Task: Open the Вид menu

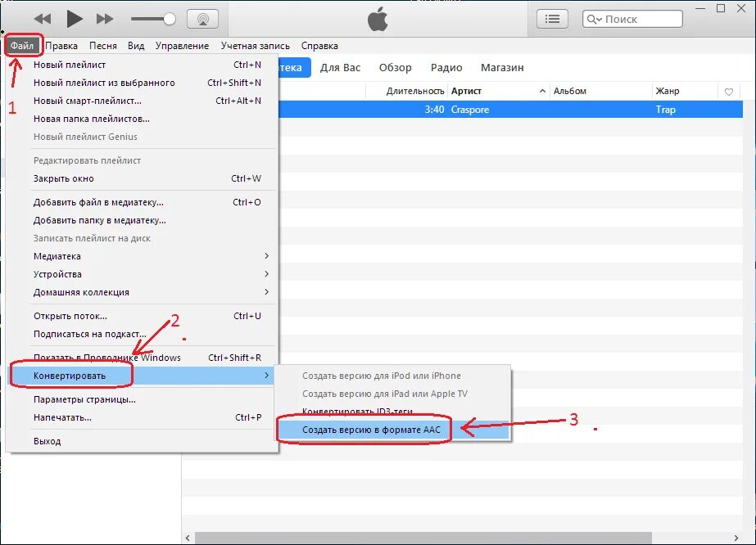Action: [x=136, y=46]
